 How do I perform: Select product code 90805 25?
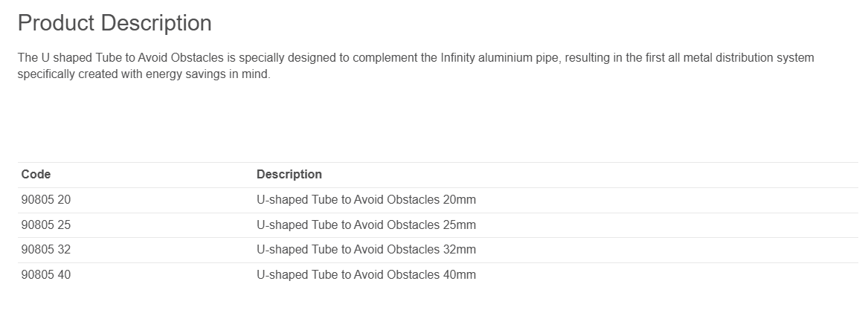[46, 225]
